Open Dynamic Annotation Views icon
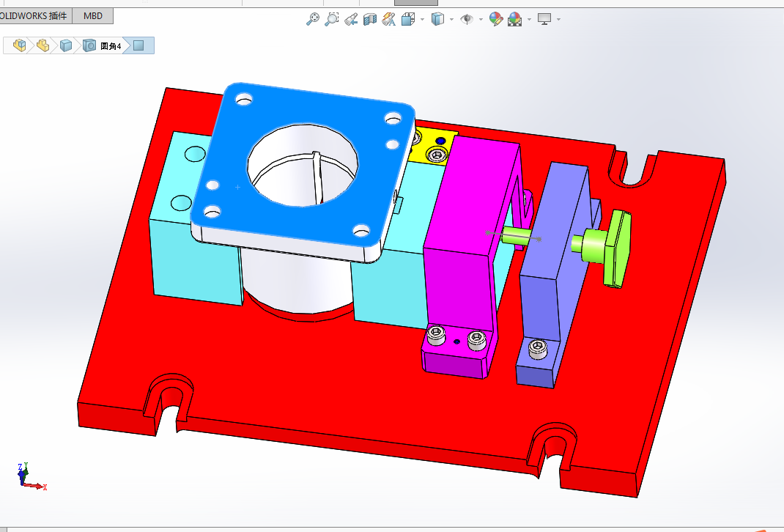The width and height of the screenshot is (784, 532). [x=389, y=20]
